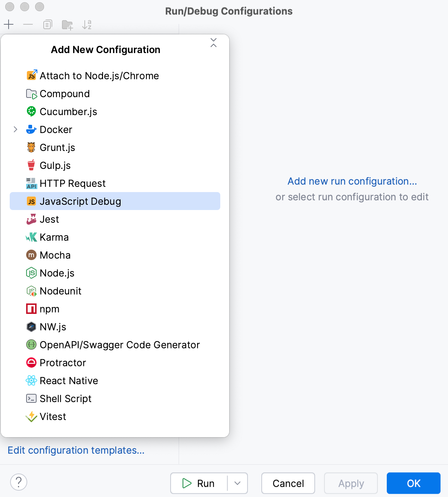Confirm with the OK button
Viewport: 448px width, 497px height.
click(413, 483)
